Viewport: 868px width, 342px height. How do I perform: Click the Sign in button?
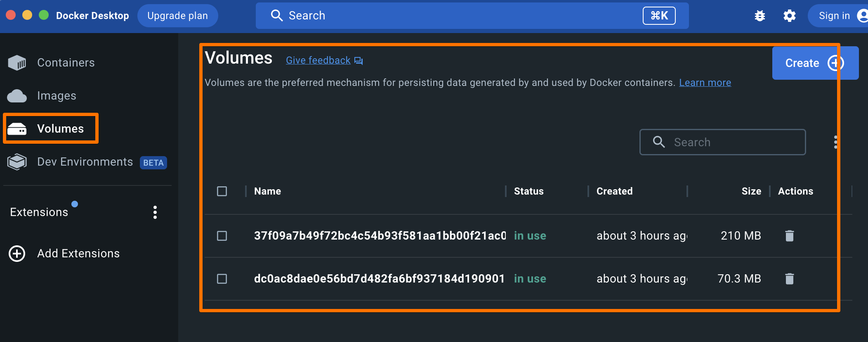click(837, 16)
